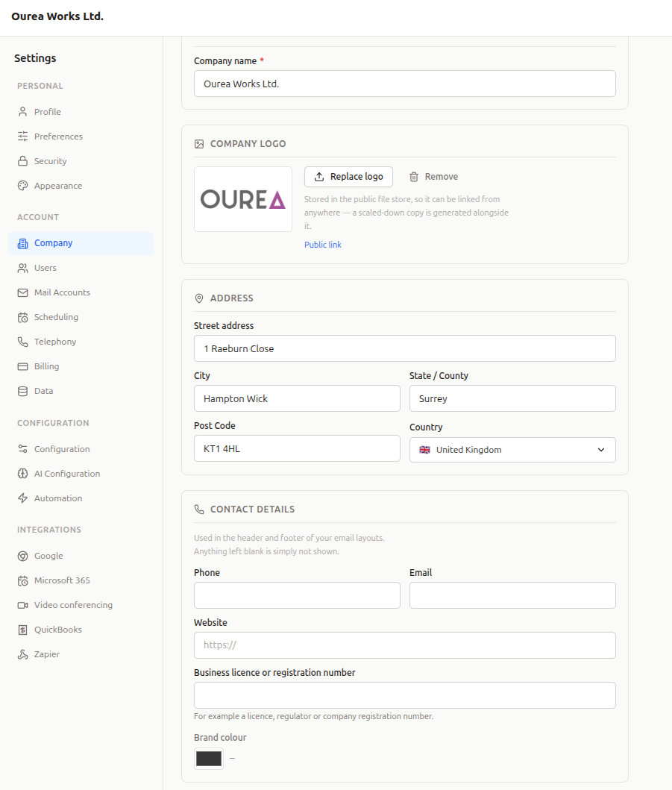
Task: Click the Appearance palette icon
Action: [x=22, y=186]
